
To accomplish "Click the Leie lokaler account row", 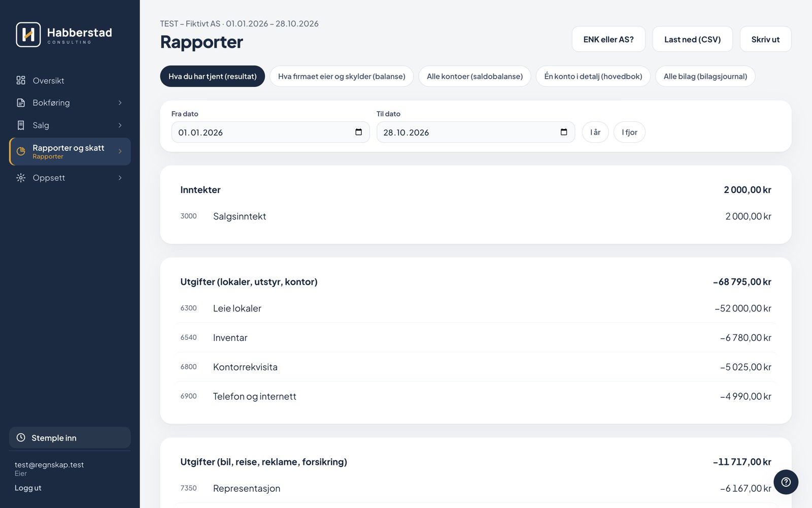I will 476,308.
